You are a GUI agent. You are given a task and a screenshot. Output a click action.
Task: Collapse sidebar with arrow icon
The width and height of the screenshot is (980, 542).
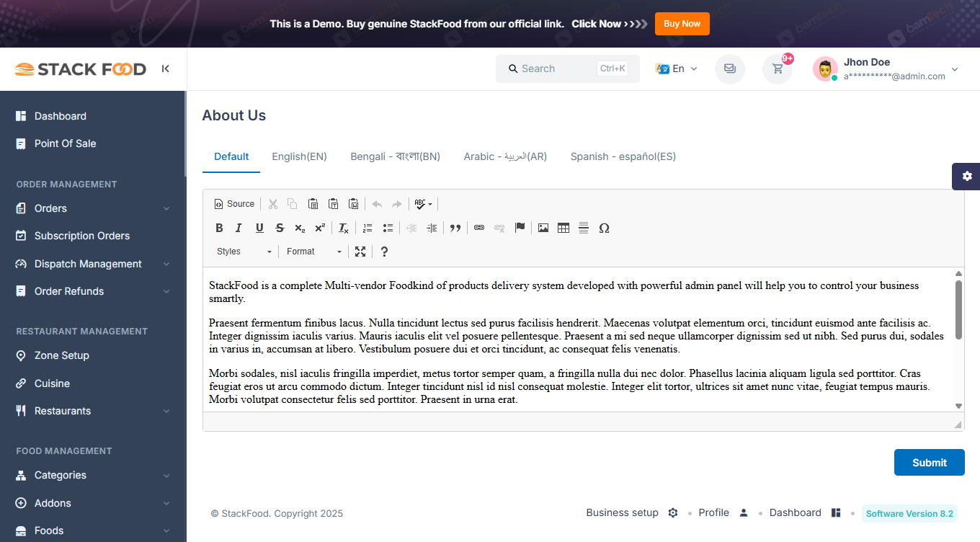click(166, 68)
